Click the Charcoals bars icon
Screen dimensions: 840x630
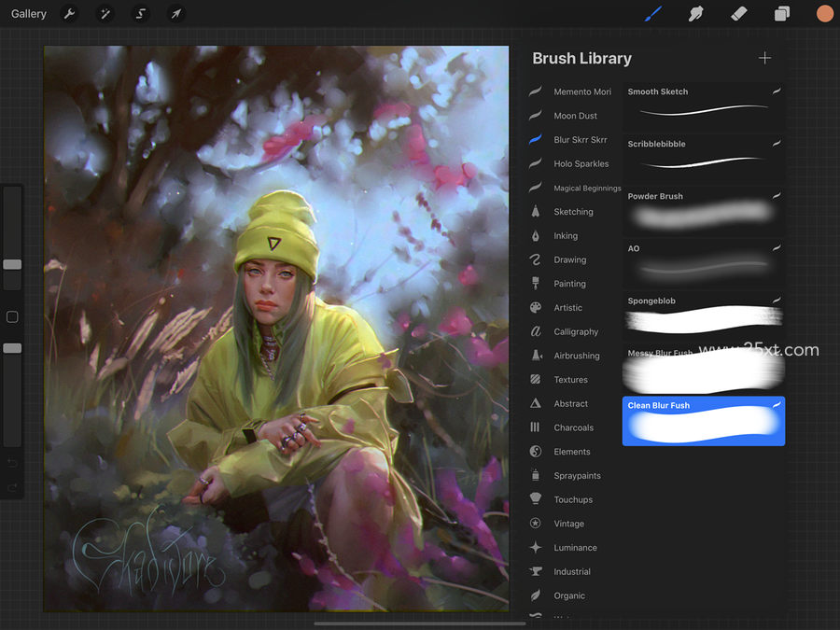click(535, 427)
